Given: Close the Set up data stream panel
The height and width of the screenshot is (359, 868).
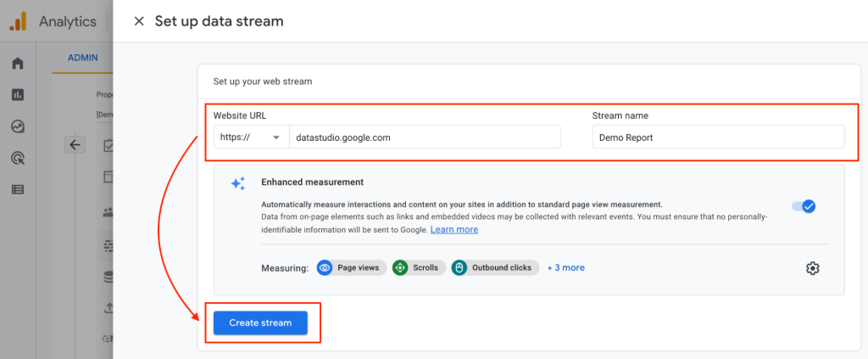Looking at the screenshot, I should pyautogui.click(x=139, y=21).
